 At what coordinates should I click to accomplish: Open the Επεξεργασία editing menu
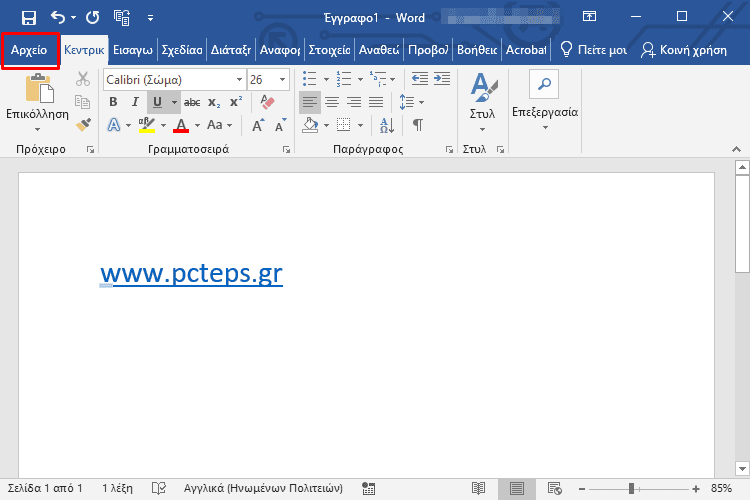tap(545, 101)
